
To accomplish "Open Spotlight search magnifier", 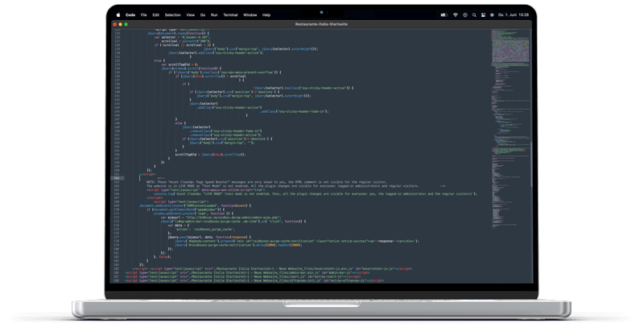I will (474, 15).
